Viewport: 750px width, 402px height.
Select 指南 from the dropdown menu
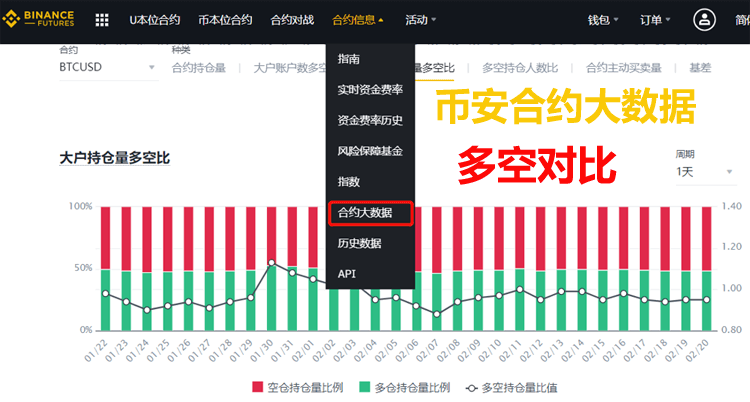point(348,59)
